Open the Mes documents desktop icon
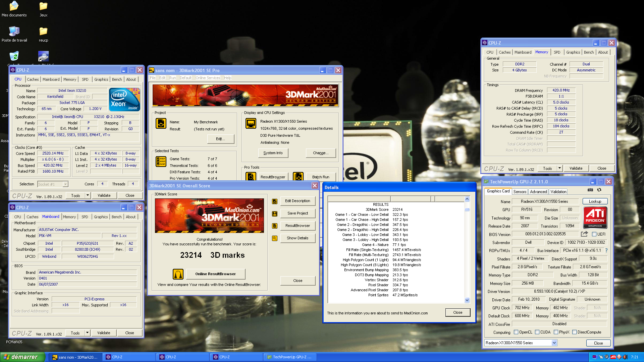Viewport: 644px width, 362px height. coord(14,9)
